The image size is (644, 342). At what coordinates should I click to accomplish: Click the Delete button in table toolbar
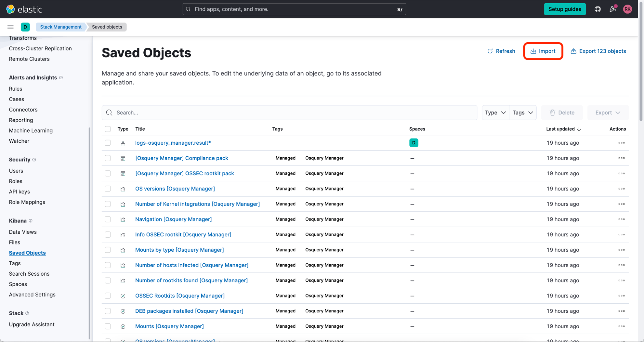click(562, 112)
